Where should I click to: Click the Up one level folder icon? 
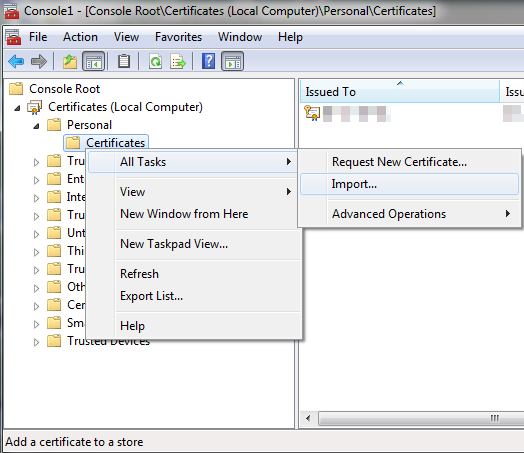70,61
